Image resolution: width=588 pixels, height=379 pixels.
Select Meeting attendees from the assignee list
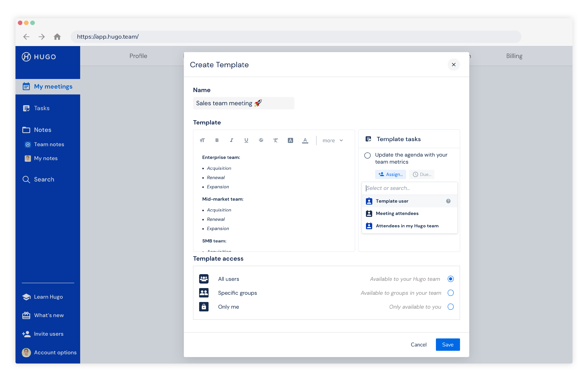pos(397,213)
